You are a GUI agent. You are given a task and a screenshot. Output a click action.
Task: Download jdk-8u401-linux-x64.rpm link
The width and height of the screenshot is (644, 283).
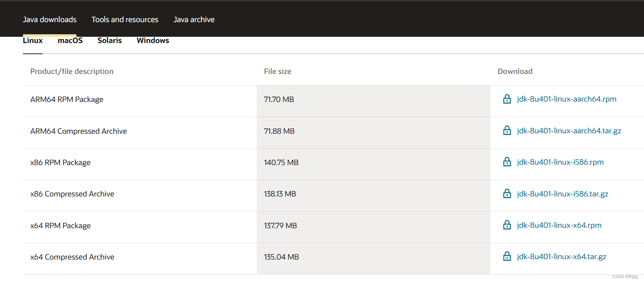click(x=559, y=225)
